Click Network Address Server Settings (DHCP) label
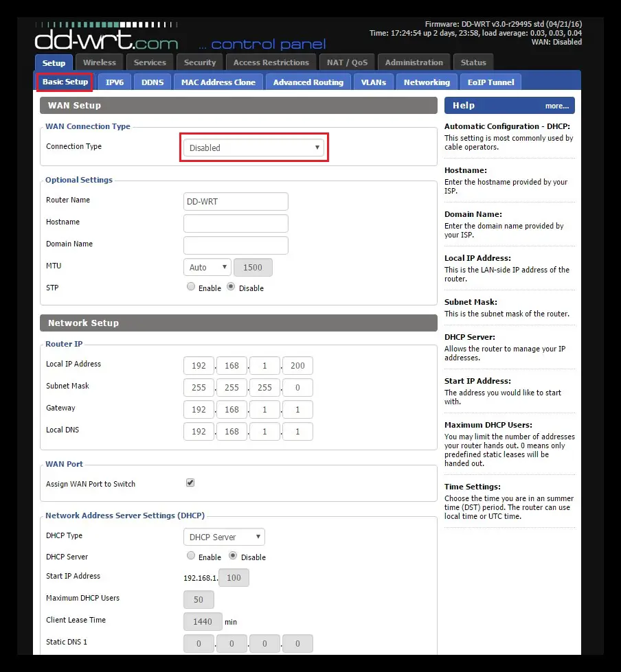The height and width of the screenshot is (672, 621). click(125, 515)
